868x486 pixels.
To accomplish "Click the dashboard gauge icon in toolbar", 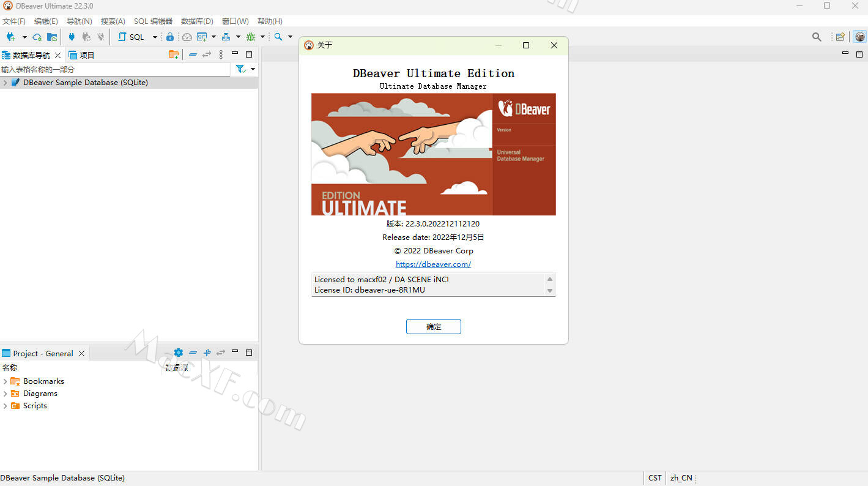I will (x=187, y=37).
